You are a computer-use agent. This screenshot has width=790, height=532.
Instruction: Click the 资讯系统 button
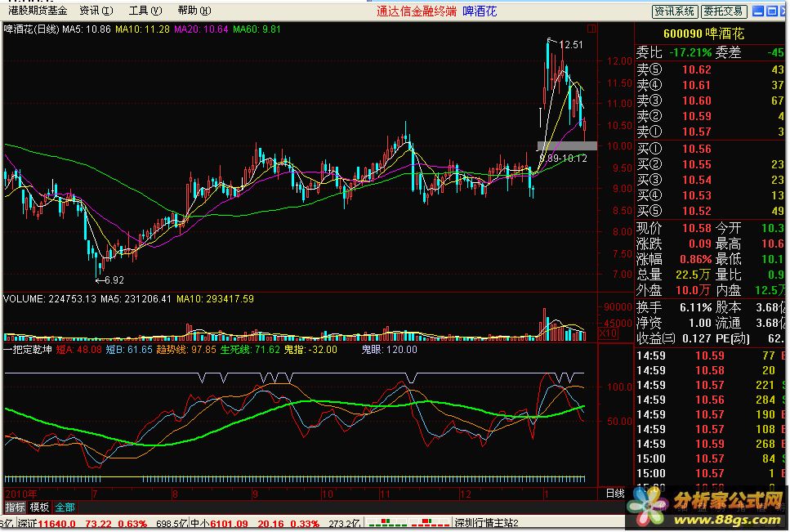tap(675, 11)
